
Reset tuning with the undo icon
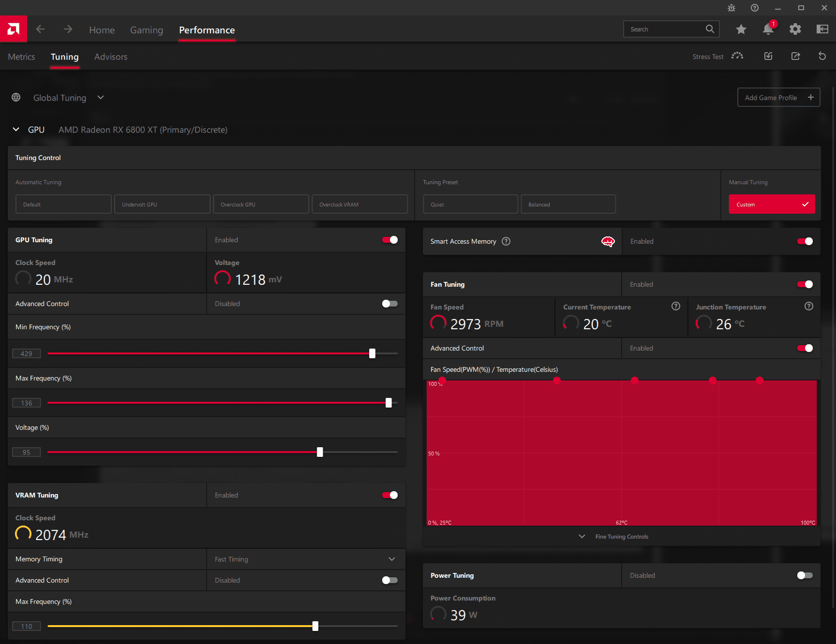822,56
